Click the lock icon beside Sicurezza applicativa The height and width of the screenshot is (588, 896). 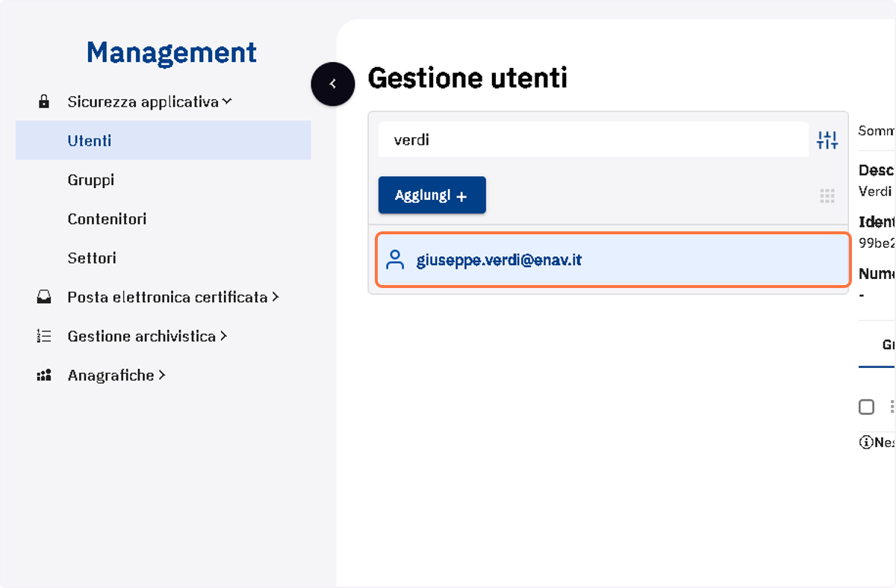(44, 101)
